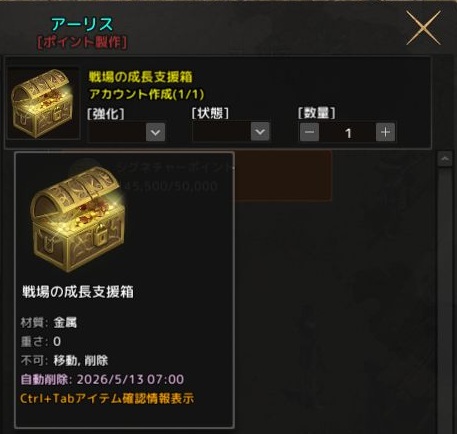Screen dimensions: 457x434
Task: Click the アーリス title text
Action: [x=82, y=24]
